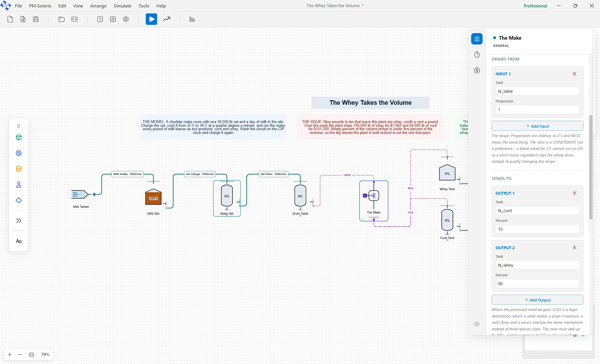Viewport: 600px width, 364px height.
Task: Click the New file icon in toolbar
Action: pos(10,19)
